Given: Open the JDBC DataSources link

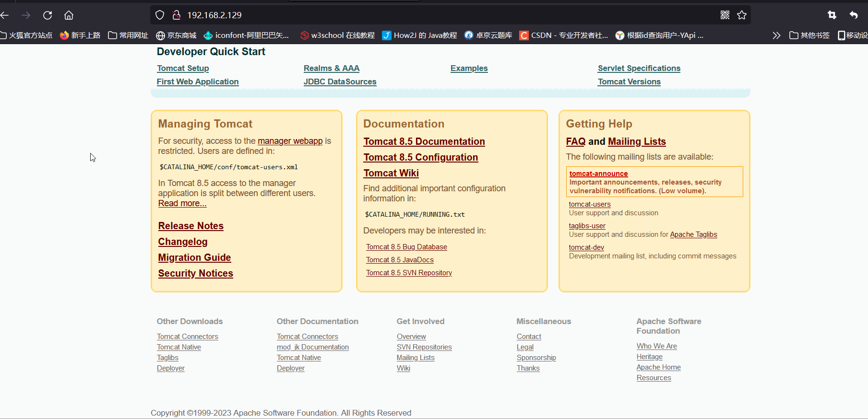Looking at the screenshot, I should point(340,82).
